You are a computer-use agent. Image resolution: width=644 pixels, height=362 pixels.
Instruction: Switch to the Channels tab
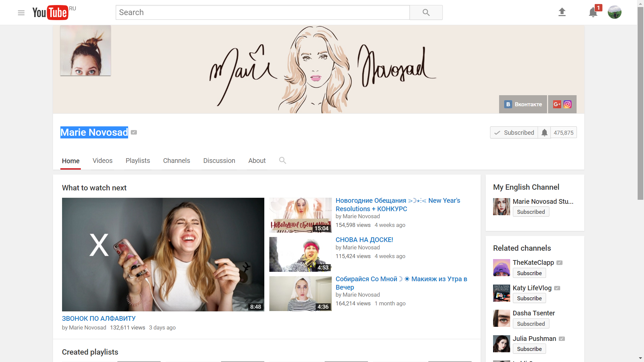176,161
